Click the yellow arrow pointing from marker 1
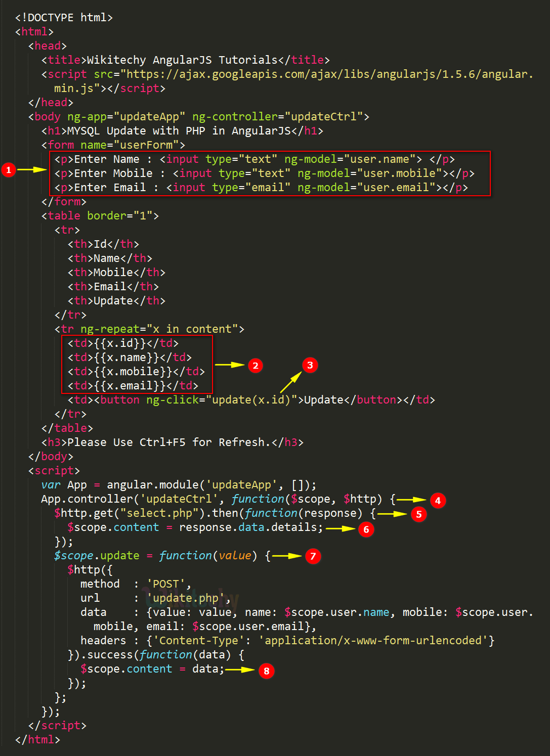Viewport: 550px width, 756px height. (32, 170)
